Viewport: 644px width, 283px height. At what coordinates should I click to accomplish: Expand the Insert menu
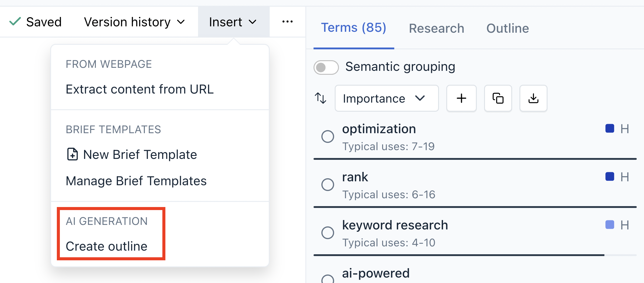(x=232, y=21)
